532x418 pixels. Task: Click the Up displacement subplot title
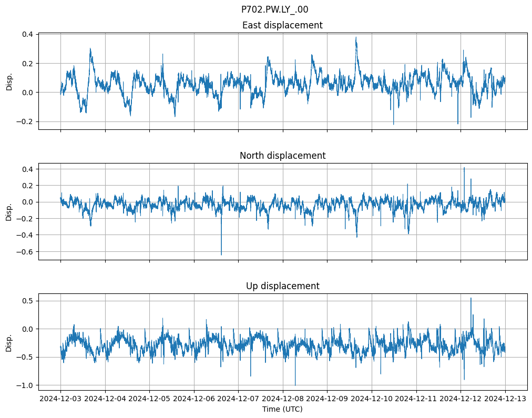click(x=282, y=286)
